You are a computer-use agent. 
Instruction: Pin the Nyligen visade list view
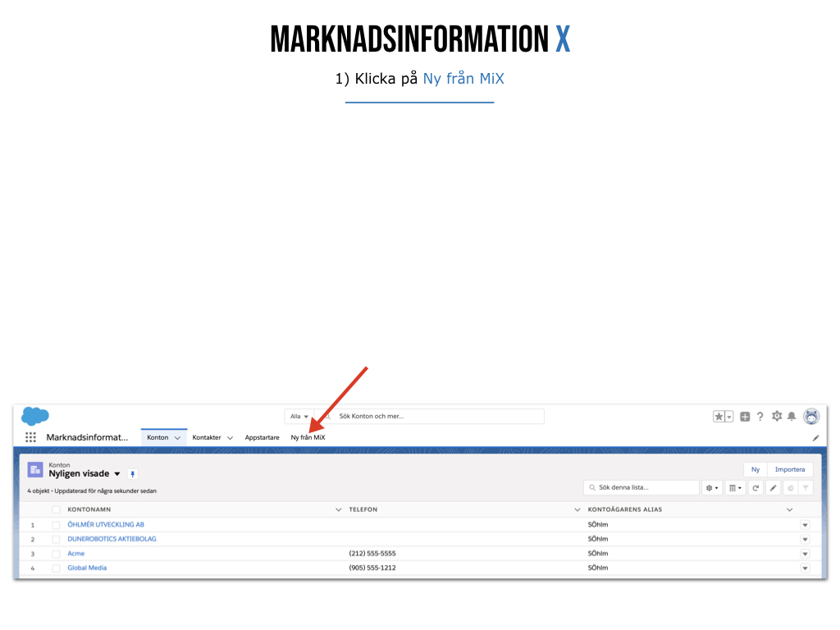(x=133, y=474)
